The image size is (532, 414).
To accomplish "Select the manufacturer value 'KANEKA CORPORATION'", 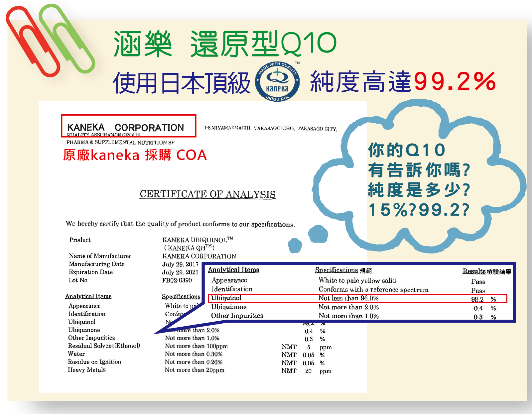I will tap(199, 256).
